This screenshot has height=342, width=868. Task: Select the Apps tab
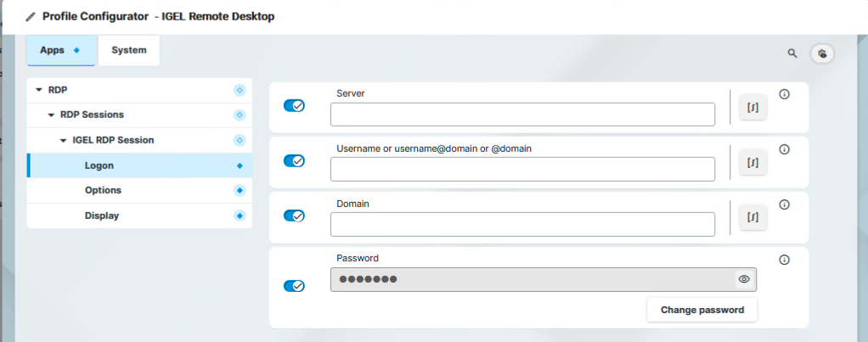(60, 50)
